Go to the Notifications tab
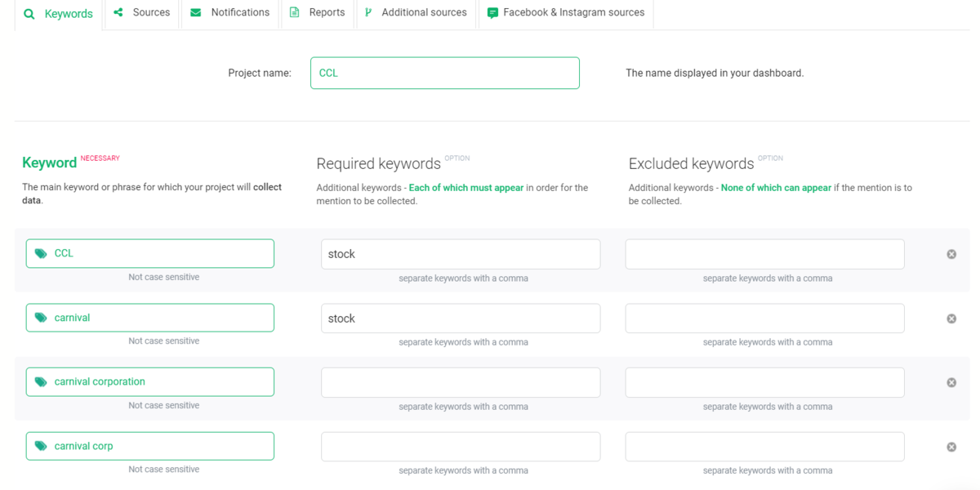The image size is (980, 490). [x=230, y=13]
